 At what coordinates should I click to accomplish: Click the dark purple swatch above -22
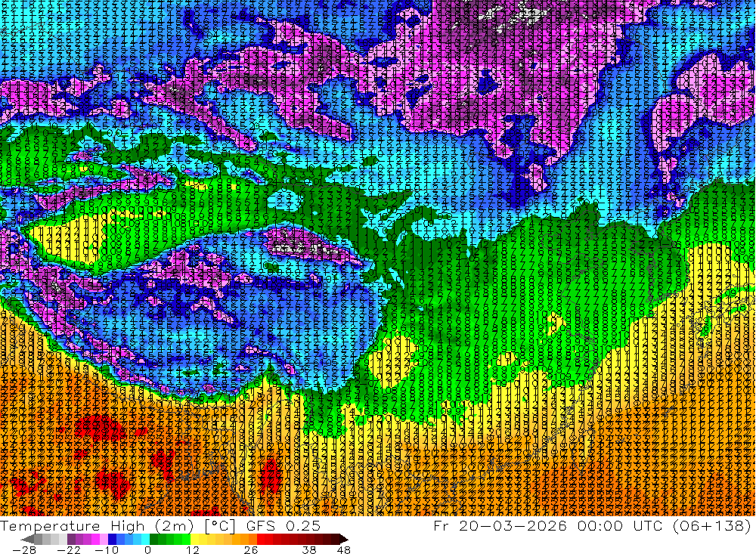pyautogui.click(x=71, y=540)
